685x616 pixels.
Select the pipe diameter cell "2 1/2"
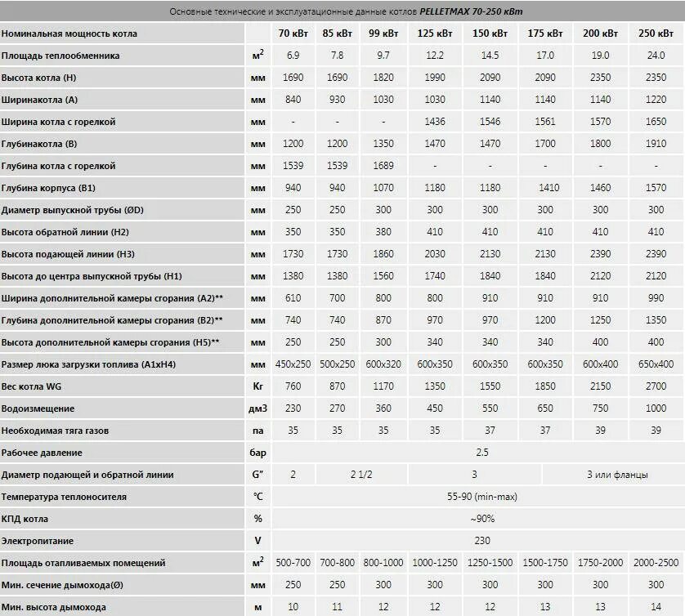pos(361,475)
